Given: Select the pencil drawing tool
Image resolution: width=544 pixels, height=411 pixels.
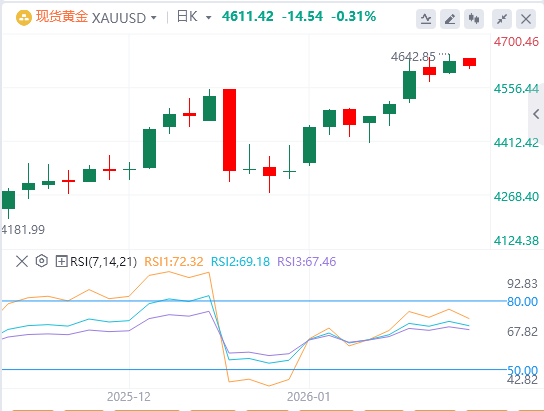Looking at the screenshot, I should click(450, 19).
